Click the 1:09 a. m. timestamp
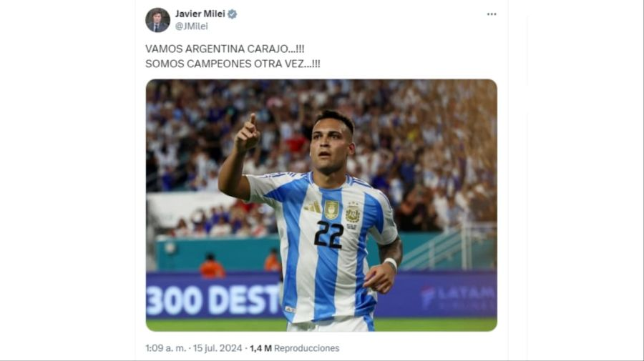This screenshot has height=361, width=644. tap(165, 348)
